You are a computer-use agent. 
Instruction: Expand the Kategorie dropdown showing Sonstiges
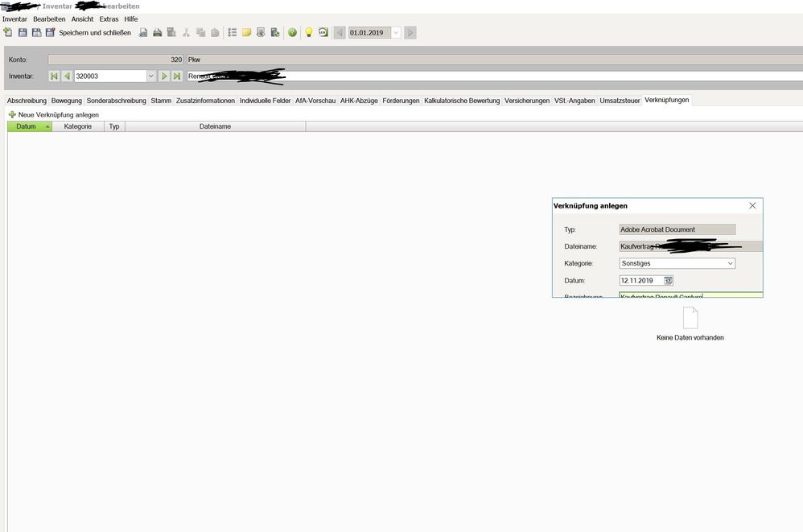pos(730,263)
